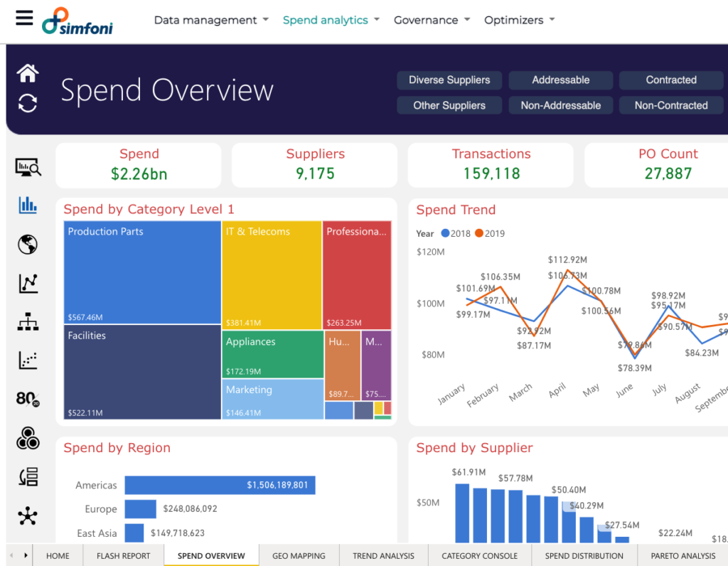Screen dimensions: 728x566
Task: Expand the Spend analytics dropdown
Action: point(331,20)
